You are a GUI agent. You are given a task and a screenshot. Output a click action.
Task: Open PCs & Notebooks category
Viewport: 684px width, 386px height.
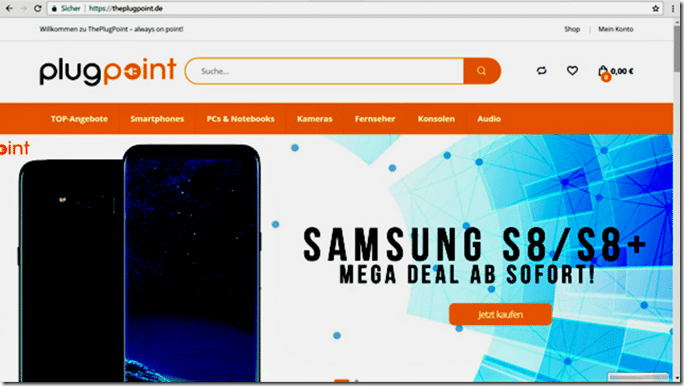(240, 119)
